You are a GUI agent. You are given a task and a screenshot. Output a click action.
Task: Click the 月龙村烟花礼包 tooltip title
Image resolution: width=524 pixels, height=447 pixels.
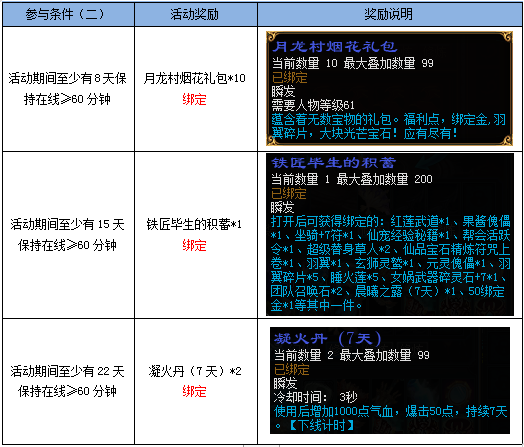(x=334, y=47)
